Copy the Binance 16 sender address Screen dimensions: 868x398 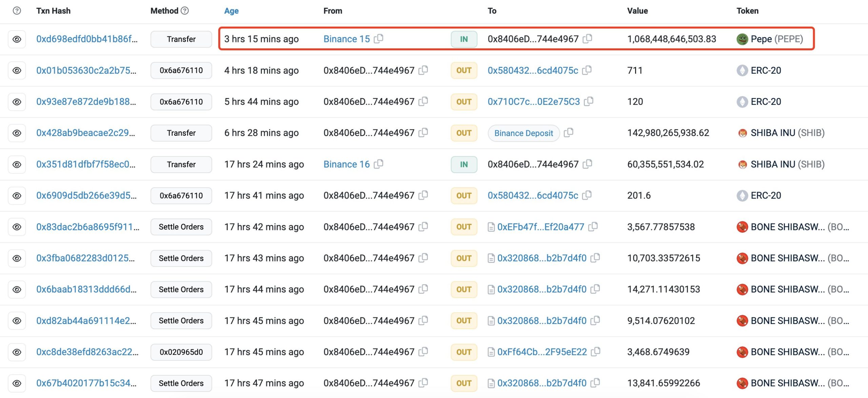[x=378, y=164]
